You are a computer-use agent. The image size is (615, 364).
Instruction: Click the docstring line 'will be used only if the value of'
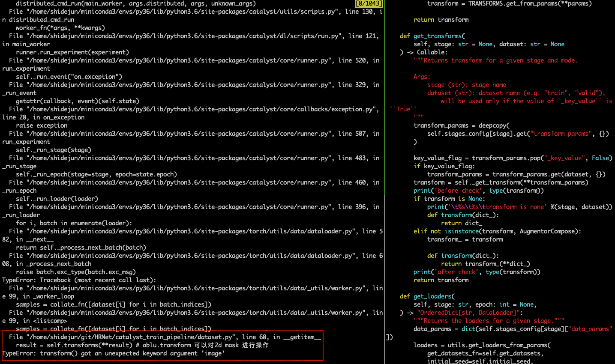coord(527,101)
